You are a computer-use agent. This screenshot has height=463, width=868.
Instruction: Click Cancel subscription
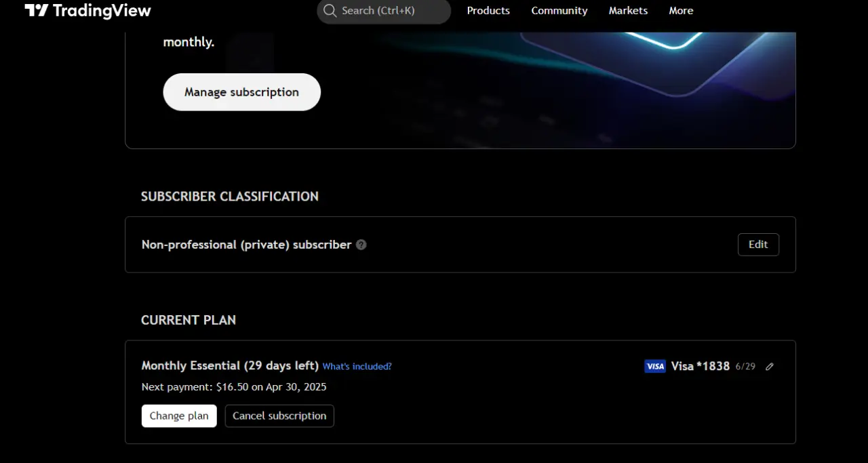click(279, 416)
